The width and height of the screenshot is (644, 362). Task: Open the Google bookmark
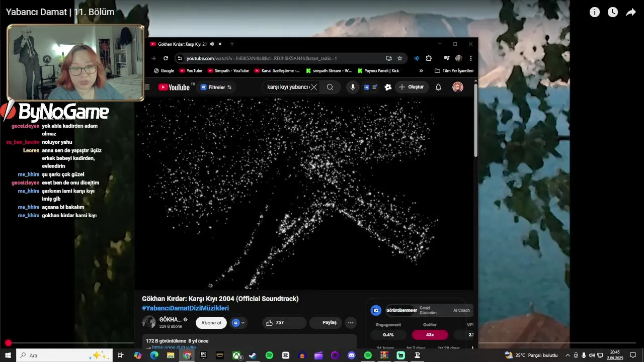[x=164, y=71]
